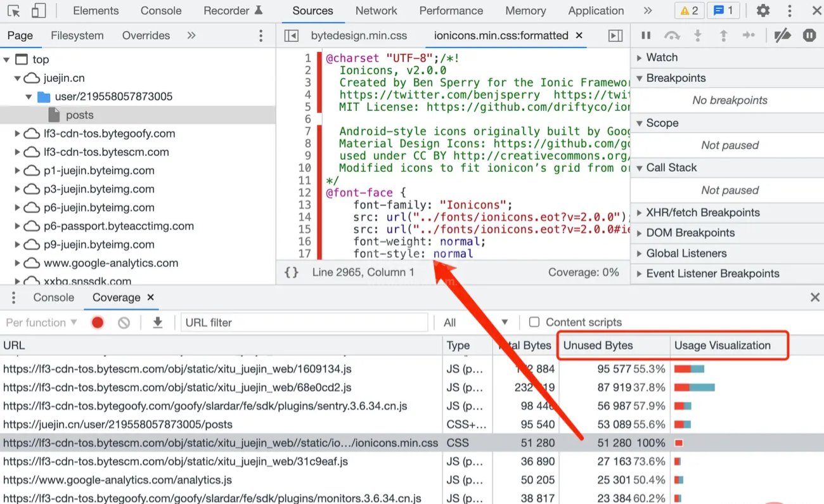Click the ionicons.min.css usage bar
824x504 pixels.
pyautogui.click(x=679, y=443)
